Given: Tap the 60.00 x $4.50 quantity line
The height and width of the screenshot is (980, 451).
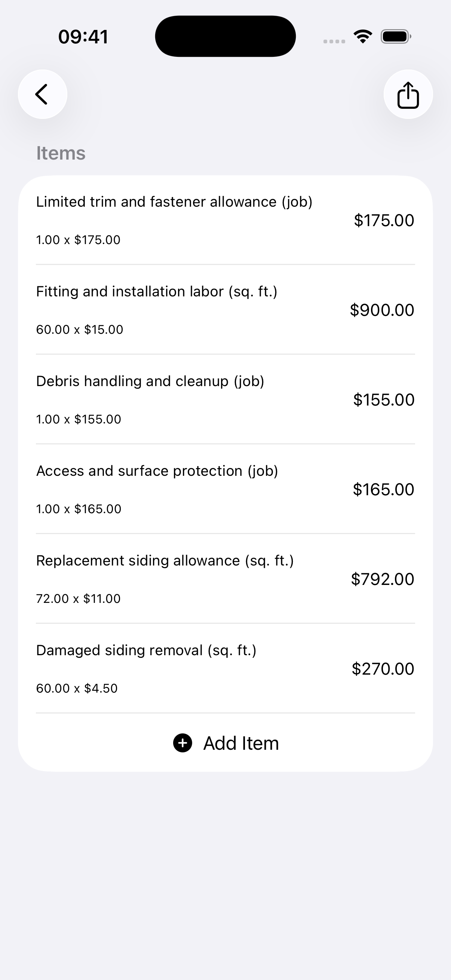Looking at the screenshot, I should point(77,688).
